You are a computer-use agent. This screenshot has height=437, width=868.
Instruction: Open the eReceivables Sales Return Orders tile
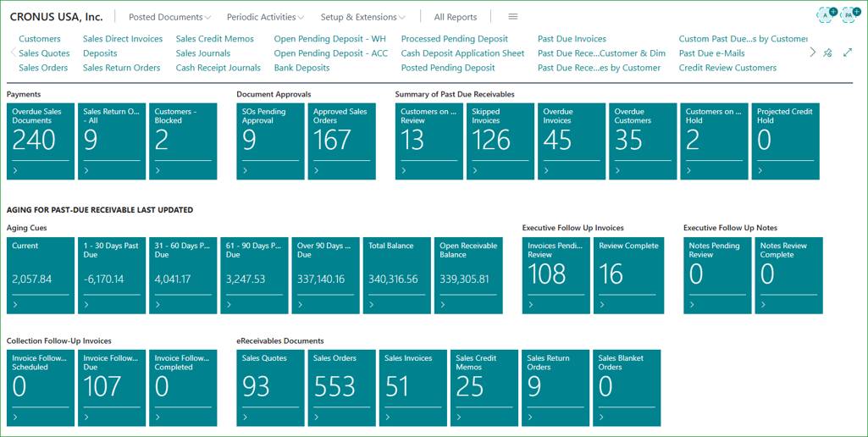point(556,388)
